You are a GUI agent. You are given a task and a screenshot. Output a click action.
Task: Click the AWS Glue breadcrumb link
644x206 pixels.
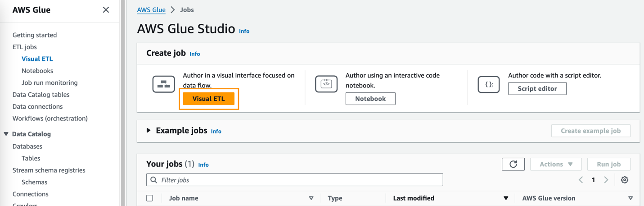(151, 10)
